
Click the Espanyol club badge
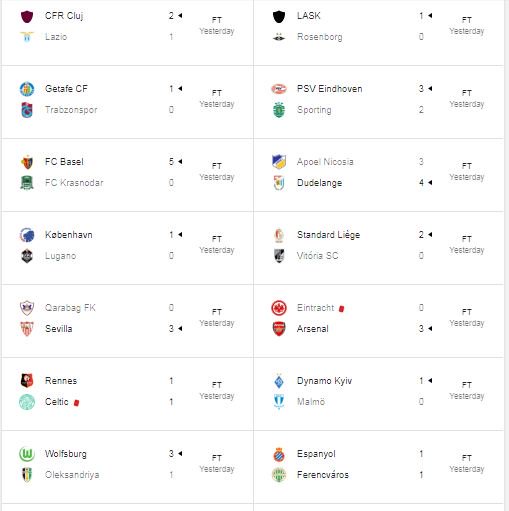tap(279, 454)
